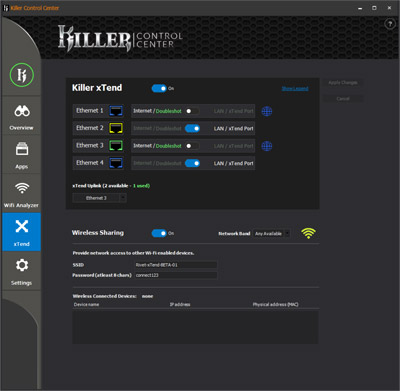This screenshot has width=400, height=391.
Task: Turn off the Killer xTend switch
Action: point(159,88)
